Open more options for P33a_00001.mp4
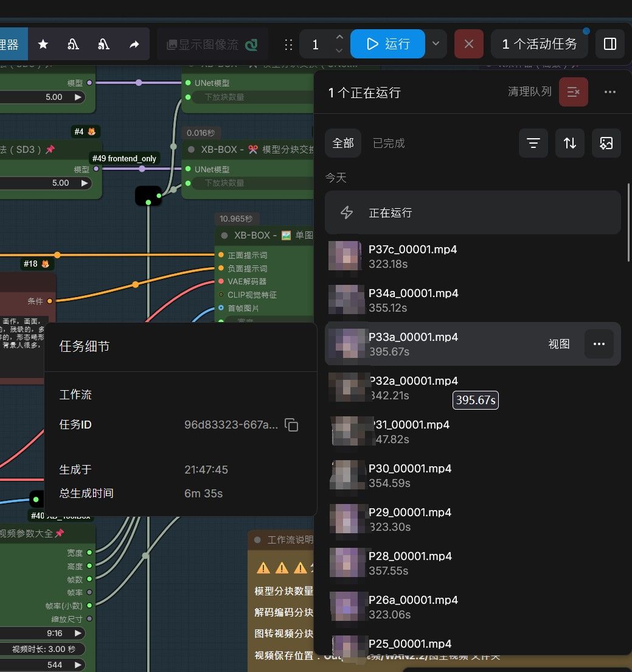The height and width of the screenshot is (672, 632). tap(599, 344)
